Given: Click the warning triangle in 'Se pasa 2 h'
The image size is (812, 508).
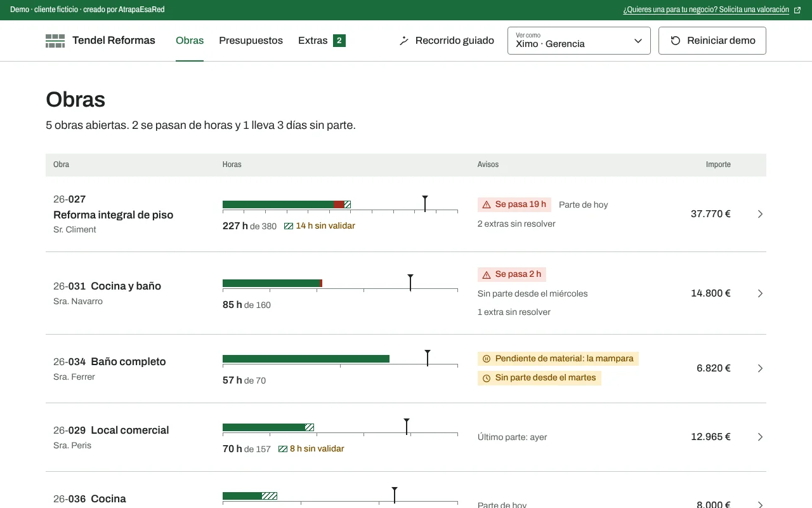Looking at the screenshot, I should click(x=487, y=274).
